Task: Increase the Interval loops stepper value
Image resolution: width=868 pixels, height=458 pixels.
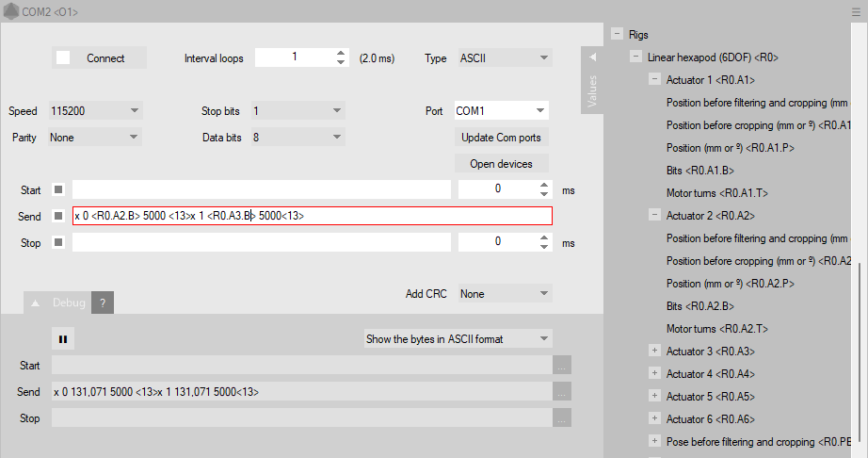Action: [341, 53]
